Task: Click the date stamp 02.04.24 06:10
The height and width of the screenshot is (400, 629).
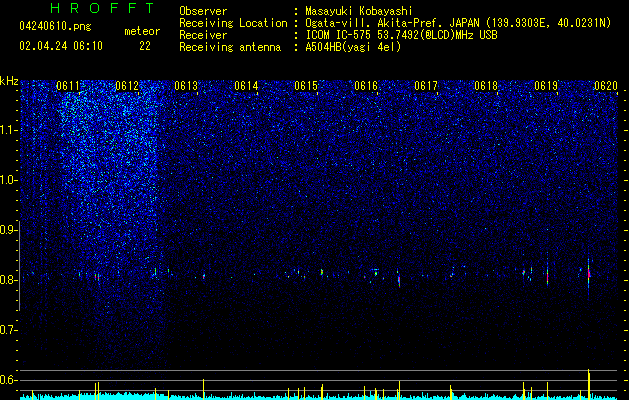Action: coord(61,46)
